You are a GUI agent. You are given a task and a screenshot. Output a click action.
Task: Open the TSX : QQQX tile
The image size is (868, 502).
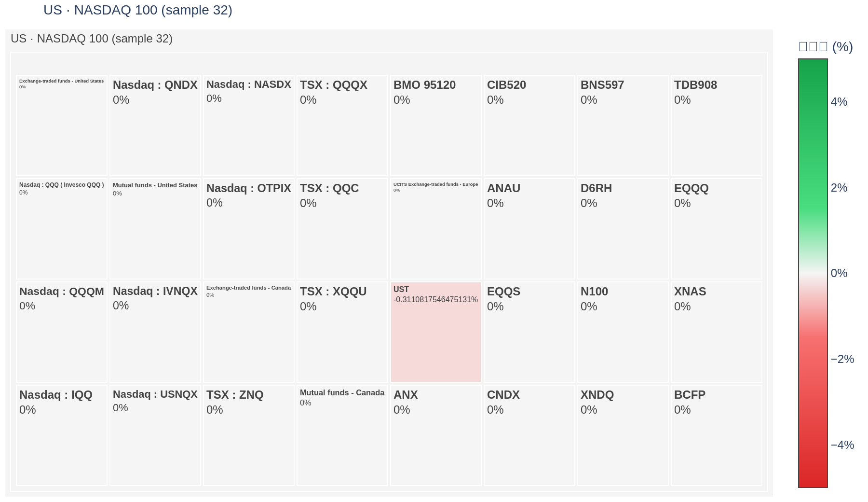(x=342, y=125)
